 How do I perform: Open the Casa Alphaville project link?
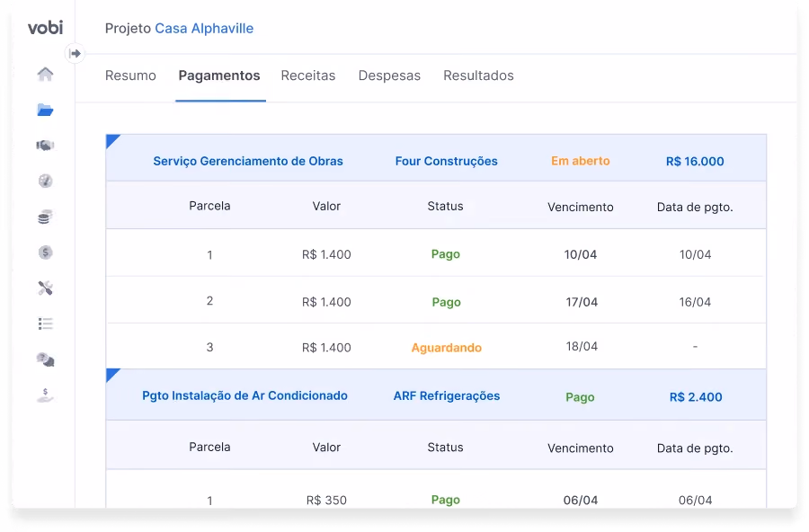coord(204,29)
